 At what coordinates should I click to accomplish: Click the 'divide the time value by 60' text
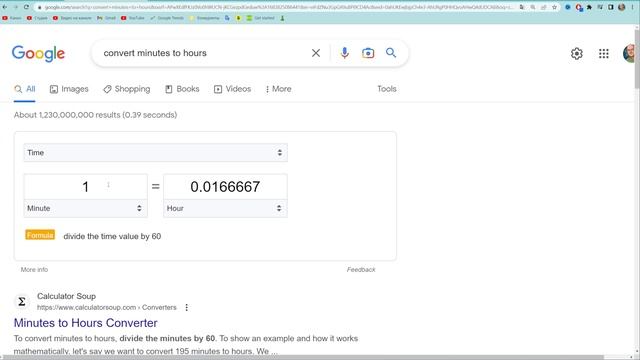pyautogui.click(x=112, y=236)
